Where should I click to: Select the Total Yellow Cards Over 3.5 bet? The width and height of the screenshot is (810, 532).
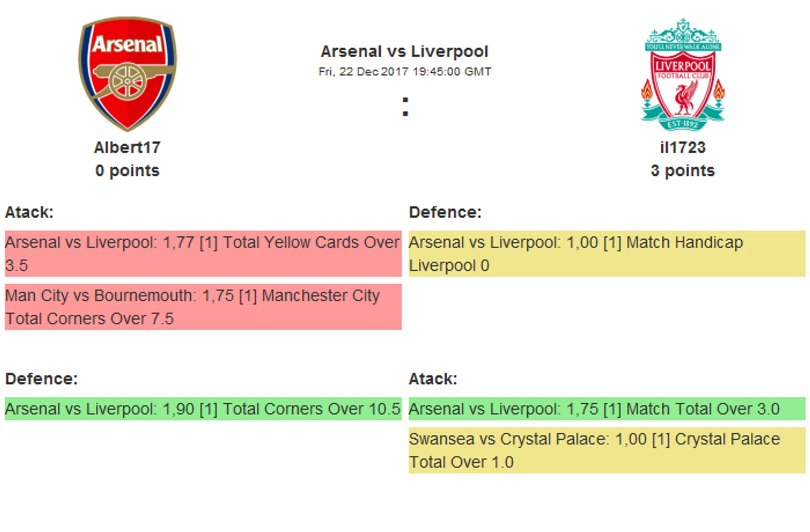pyautogui.click(x=203, y=254)
